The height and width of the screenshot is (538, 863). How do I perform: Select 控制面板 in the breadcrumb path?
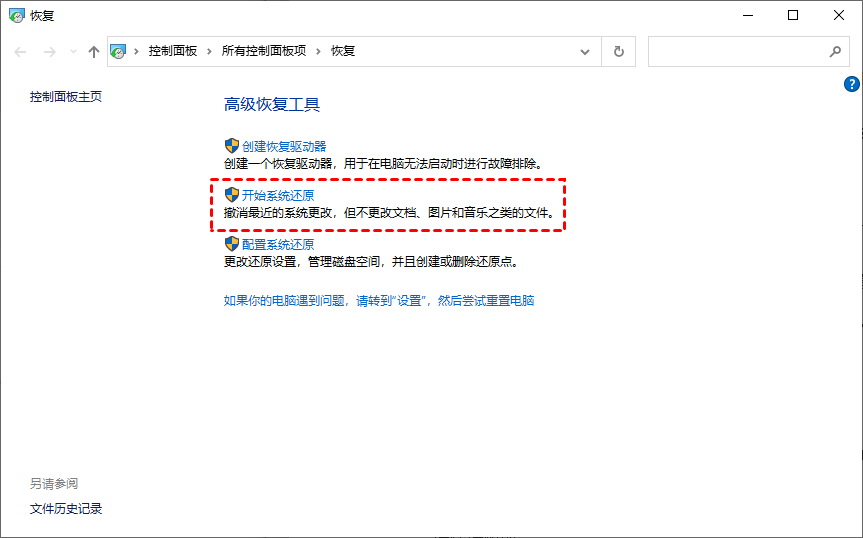[x=173, y=51]
